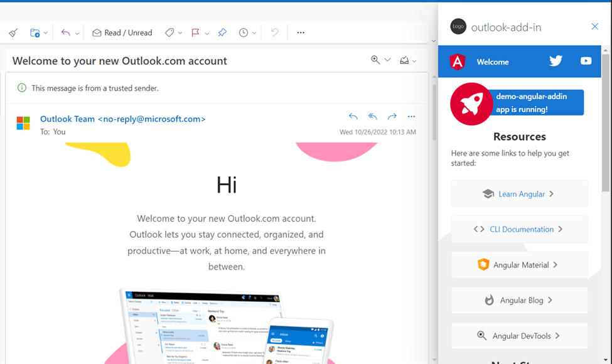
Task: Open YouTube from the add-in header
Action: [585, 61]
